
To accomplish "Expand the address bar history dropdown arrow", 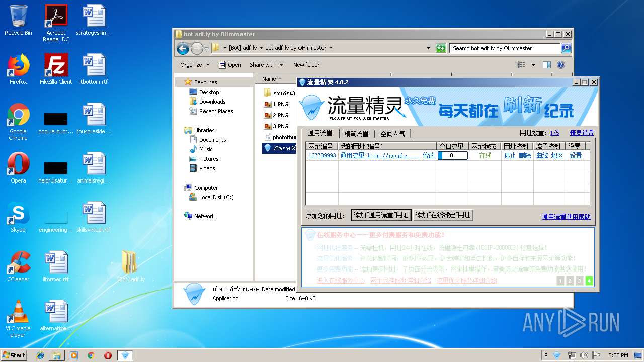I will click(x=428, y=48).
